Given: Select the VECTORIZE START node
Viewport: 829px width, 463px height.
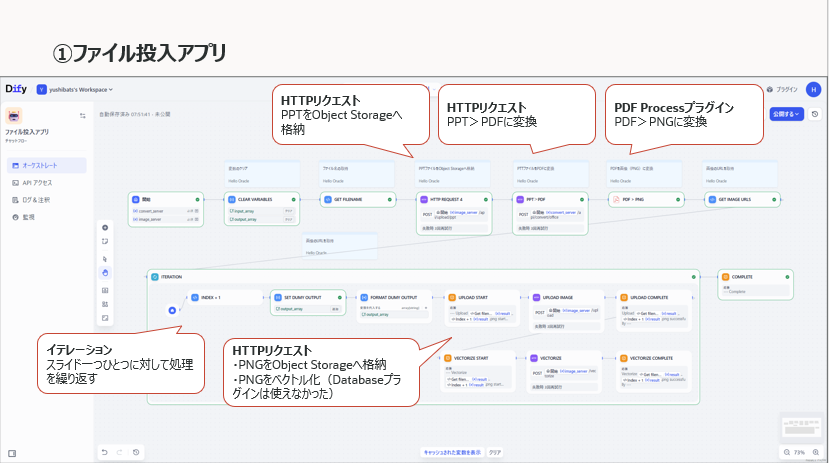Looking at the screenshot, I should click(477, 371).
